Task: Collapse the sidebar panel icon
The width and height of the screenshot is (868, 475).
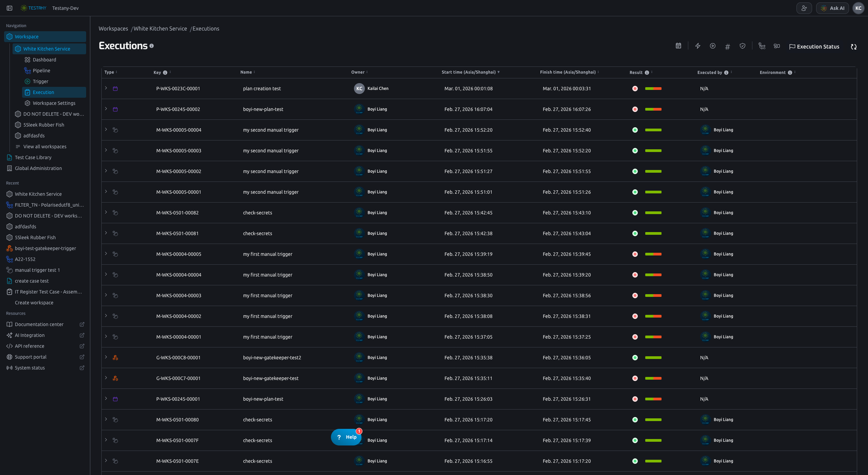Action: (9, 8)
